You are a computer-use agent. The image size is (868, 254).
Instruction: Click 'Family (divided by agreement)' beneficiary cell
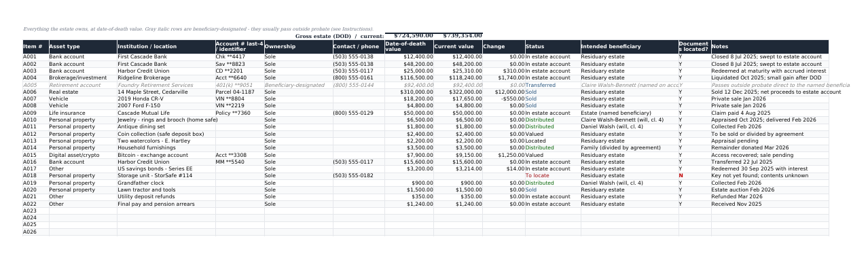[x=630, y=147]
